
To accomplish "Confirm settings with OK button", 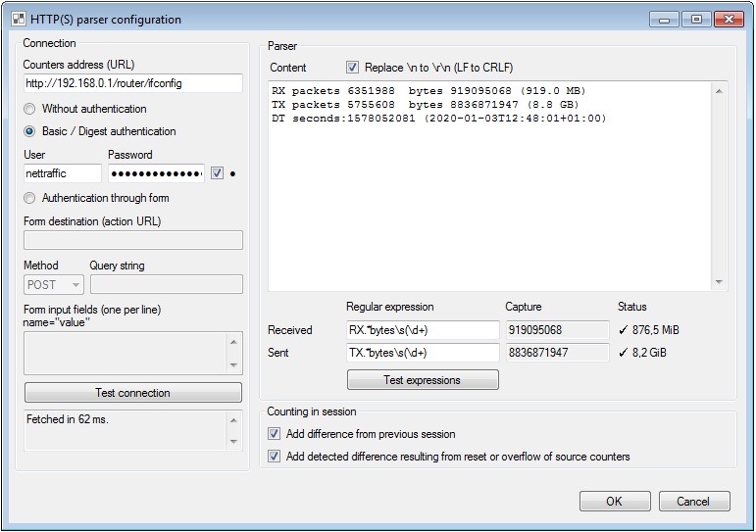I will point(615,502).
